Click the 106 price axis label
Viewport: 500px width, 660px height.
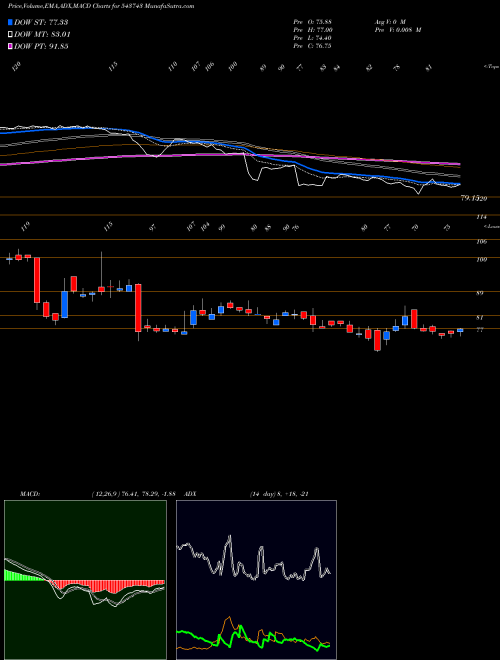(x=482, y=241)
